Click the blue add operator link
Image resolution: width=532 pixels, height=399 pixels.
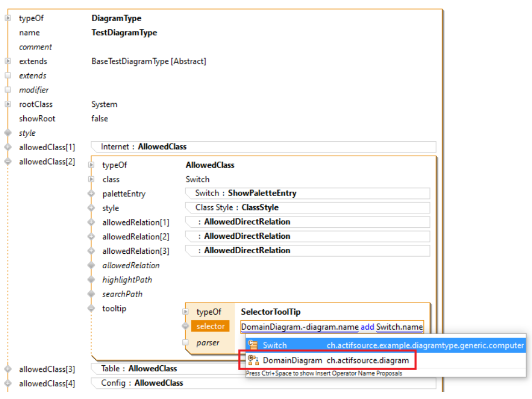point(367,326)
